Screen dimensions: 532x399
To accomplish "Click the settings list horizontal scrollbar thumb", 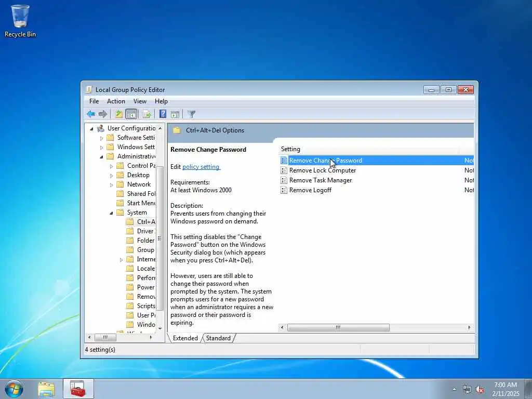I will [x=338, y=327].
